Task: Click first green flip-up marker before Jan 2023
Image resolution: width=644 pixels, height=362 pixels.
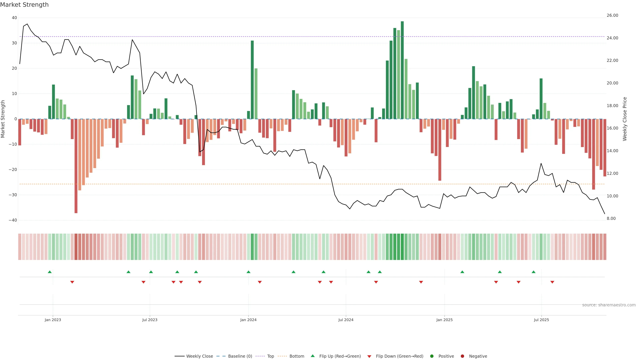Action: (50, 272)
